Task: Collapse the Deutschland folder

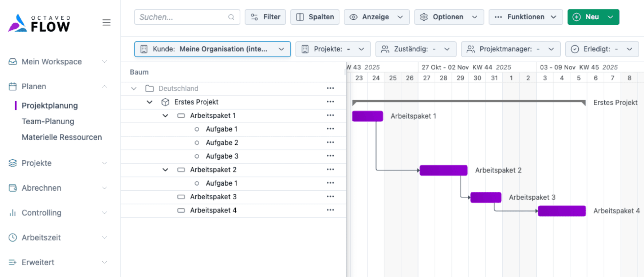Action: pos(134,89)
